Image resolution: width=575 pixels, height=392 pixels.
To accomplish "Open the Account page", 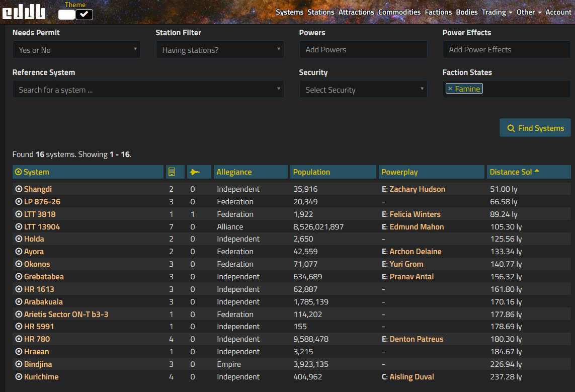I will tap(558, 12).
